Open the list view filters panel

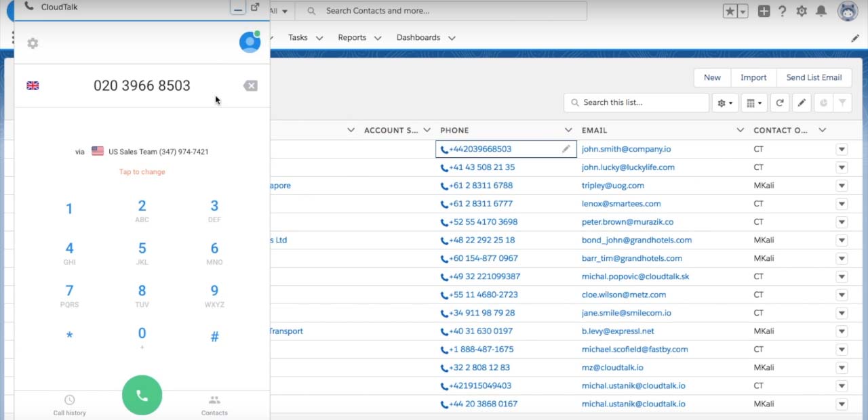click(841, 102)
